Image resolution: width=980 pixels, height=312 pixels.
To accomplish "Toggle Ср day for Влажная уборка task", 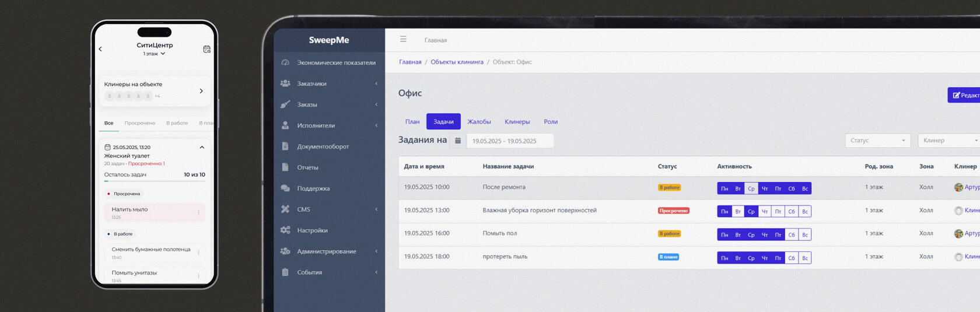I will (751, 212).
